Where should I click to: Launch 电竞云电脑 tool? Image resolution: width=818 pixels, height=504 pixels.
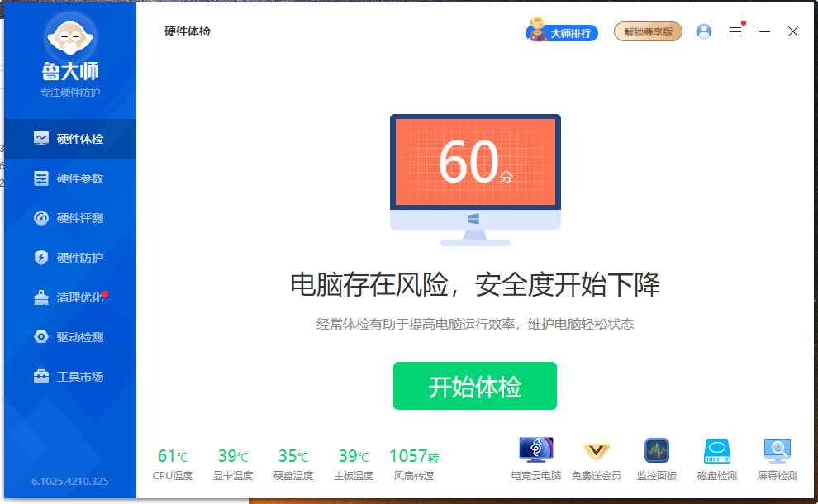point(535,459)
